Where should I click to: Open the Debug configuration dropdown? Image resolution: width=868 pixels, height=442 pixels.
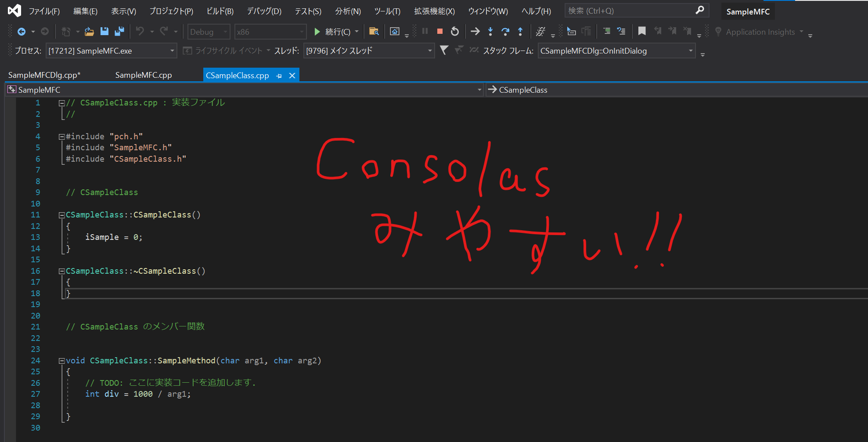[x=209, y=32]
